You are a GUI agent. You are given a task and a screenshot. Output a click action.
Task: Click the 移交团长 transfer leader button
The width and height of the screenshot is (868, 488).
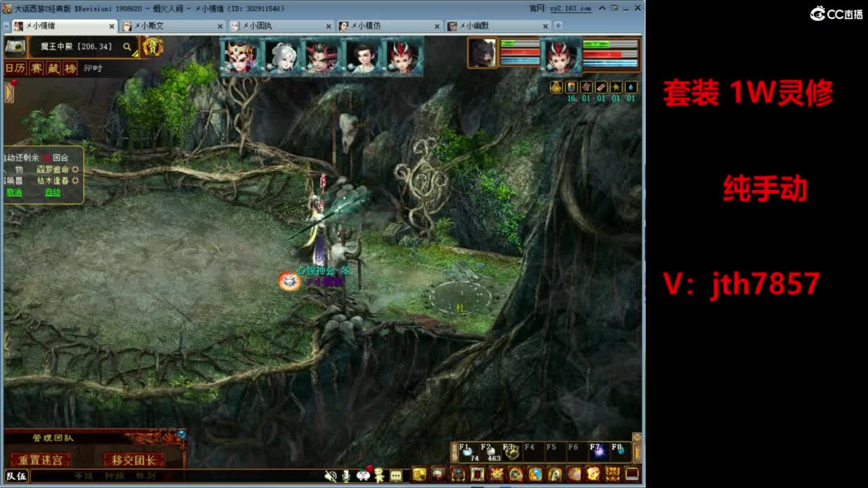(x=134, y=460)
